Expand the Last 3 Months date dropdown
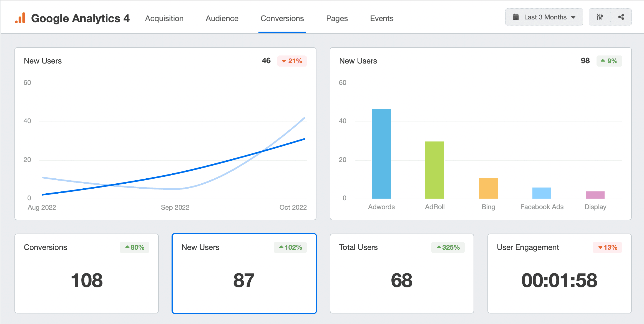The width and height of the screenshot is (644, 324). 544,17
